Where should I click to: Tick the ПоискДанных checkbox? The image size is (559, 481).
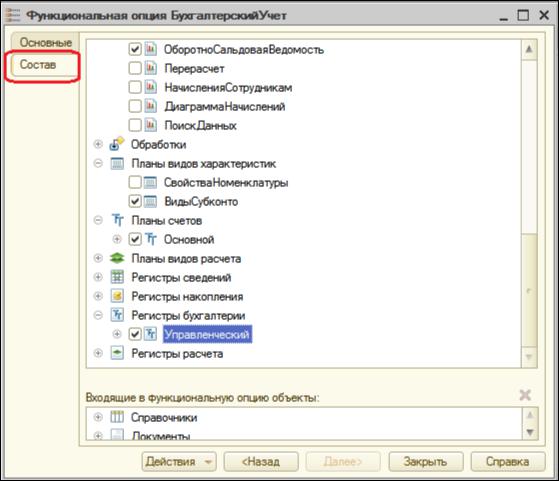point(135,125)
